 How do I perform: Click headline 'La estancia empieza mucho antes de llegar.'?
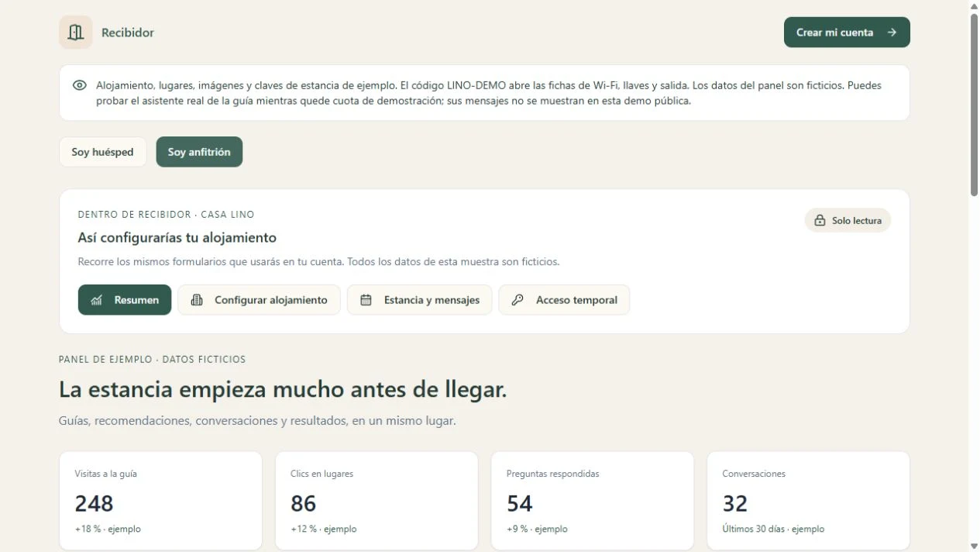[x=283, y=389]
